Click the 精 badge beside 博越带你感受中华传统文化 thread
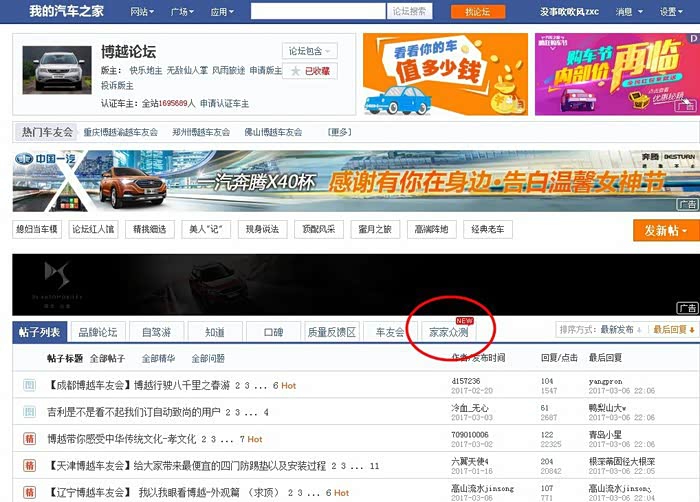 pyautogui.click(x=30, y=438)
